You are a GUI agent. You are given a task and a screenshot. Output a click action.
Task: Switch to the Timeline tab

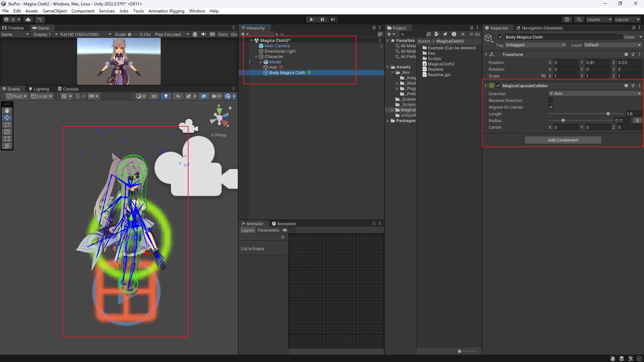click(x=13, y=28)
